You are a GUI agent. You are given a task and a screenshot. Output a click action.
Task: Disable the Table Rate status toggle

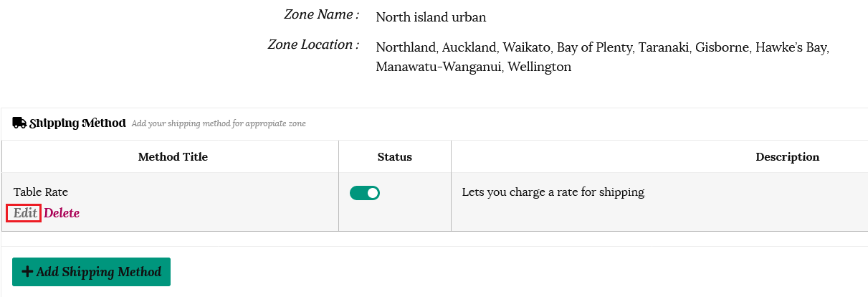(x=364, y=193)
